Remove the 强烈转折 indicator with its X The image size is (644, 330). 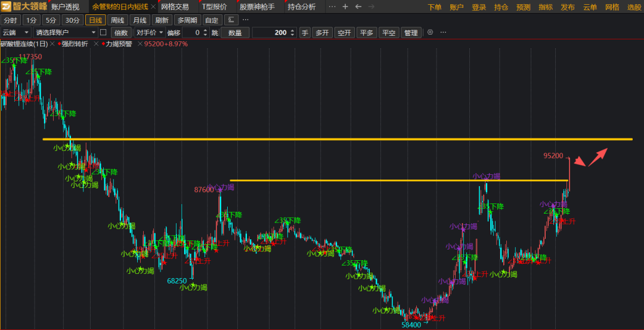pyautogui.click(x=95, y=44)
